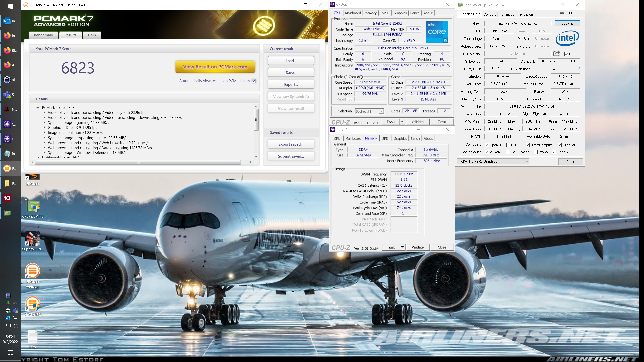This screenshot has height=362, width=644.
Task: Open the GPU selection dropdown in GPU-Z
Action: [493, 161]
